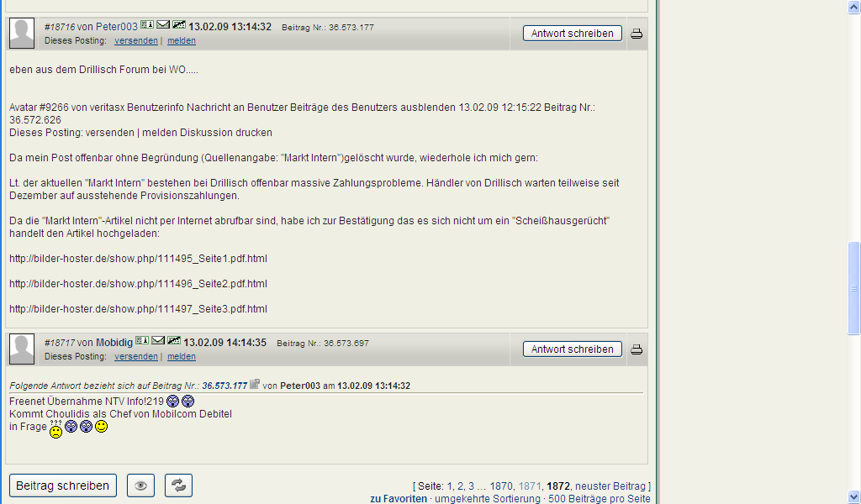This screenshot has height=504, width=861.
Task: Click the eye icon in the bottom toolbar
Action: [140, 485]
